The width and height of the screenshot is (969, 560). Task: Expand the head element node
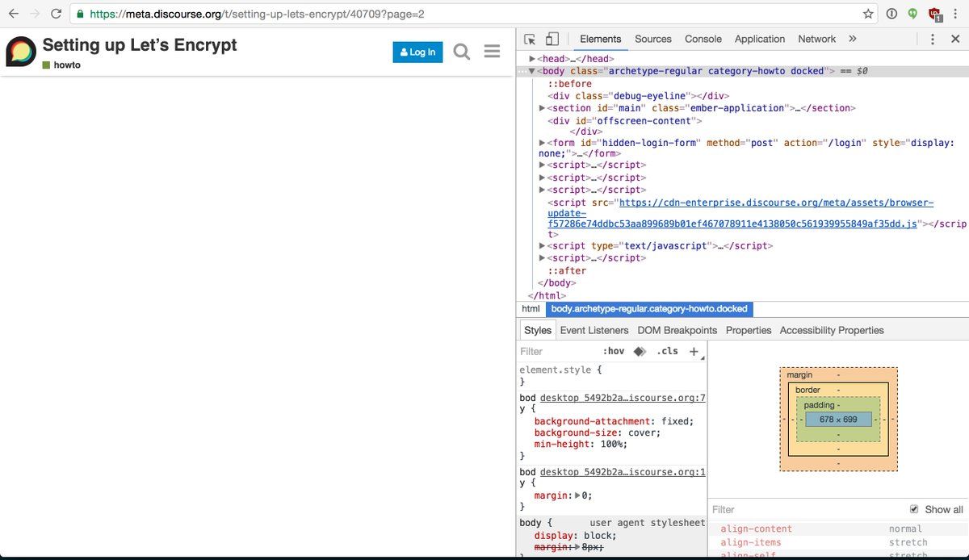pyautogui.click(x=532, y=59)
